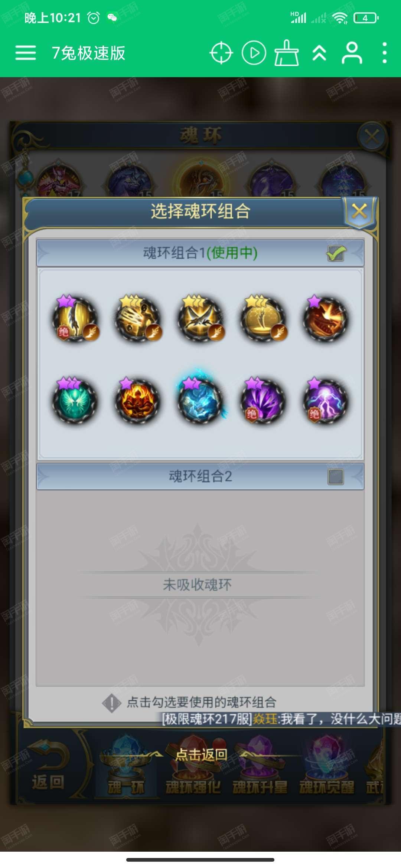Tap the 点击返回 text

tap(201, 754)
